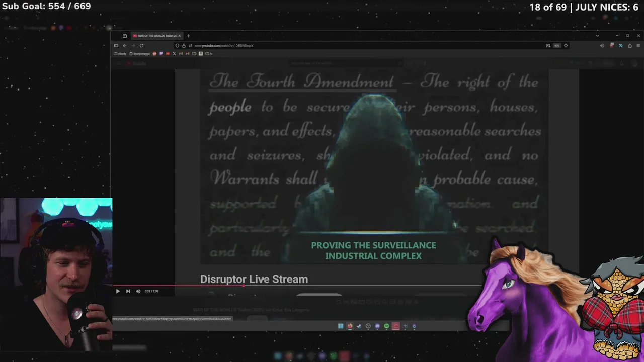Click PROVING THE SURVEILLANCE INDUSTRIAL COMPLEX caption
Screen dimensions: 644x362
pyautogui.click(x=373, y=250)
